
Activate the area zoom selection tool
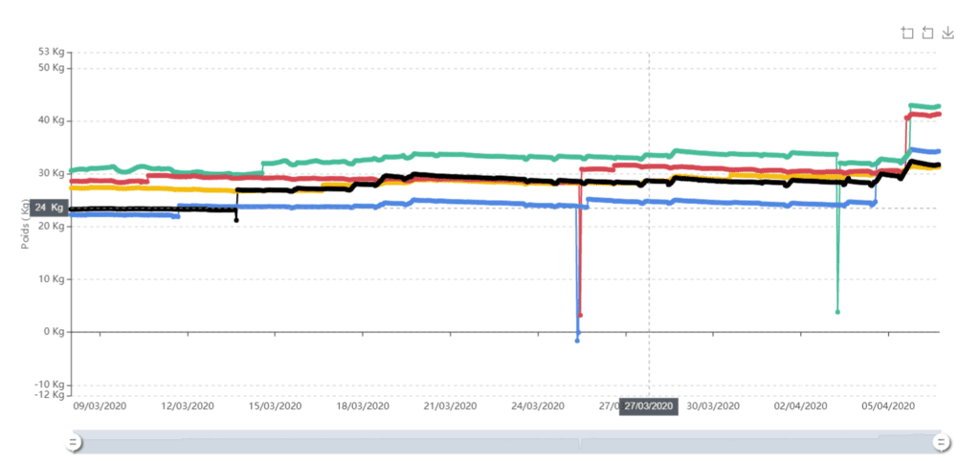click(x=907, y=33)
